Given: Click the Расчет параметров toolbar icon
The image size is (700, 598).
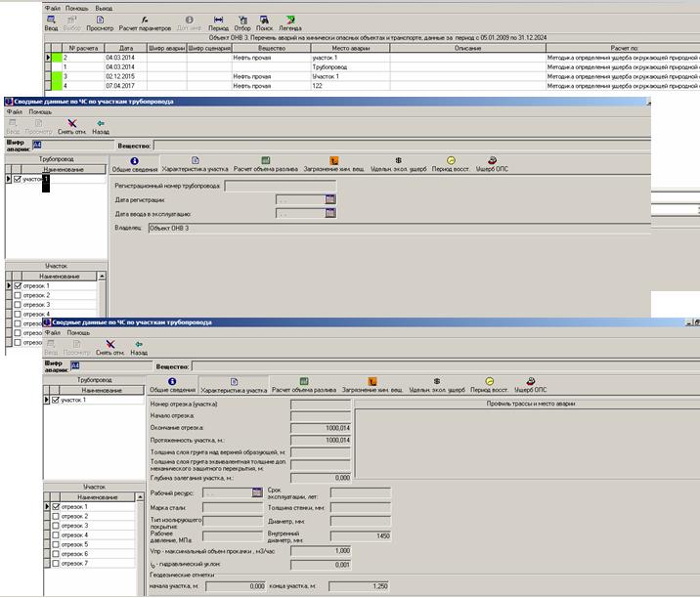Looking at the screenshot, I should tap(145, 23).
